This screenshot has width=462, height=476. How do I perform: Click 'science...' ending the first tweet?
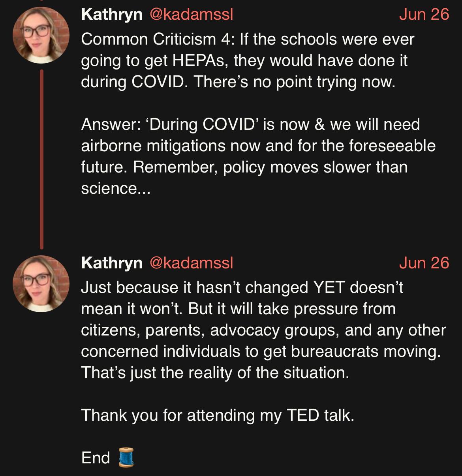116,189
